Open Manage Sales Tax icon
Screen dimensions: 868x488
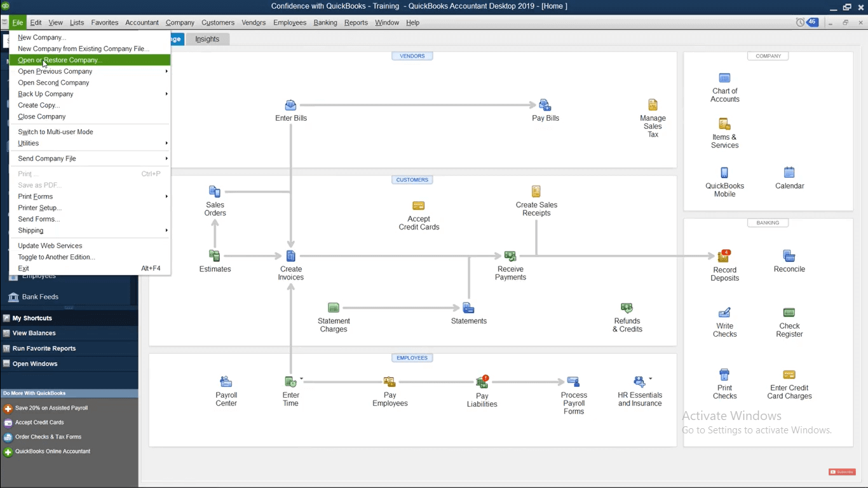(x=653, y=105)
